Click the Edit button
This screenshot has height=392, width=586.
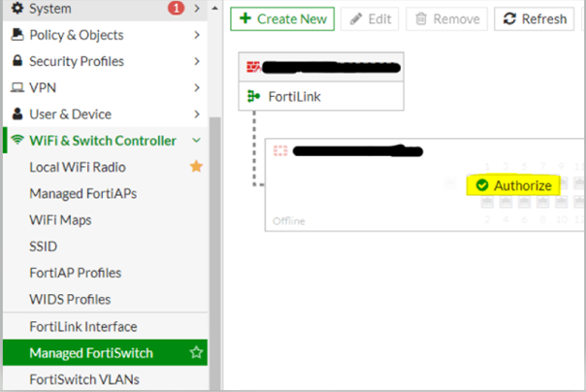(370, 19)
